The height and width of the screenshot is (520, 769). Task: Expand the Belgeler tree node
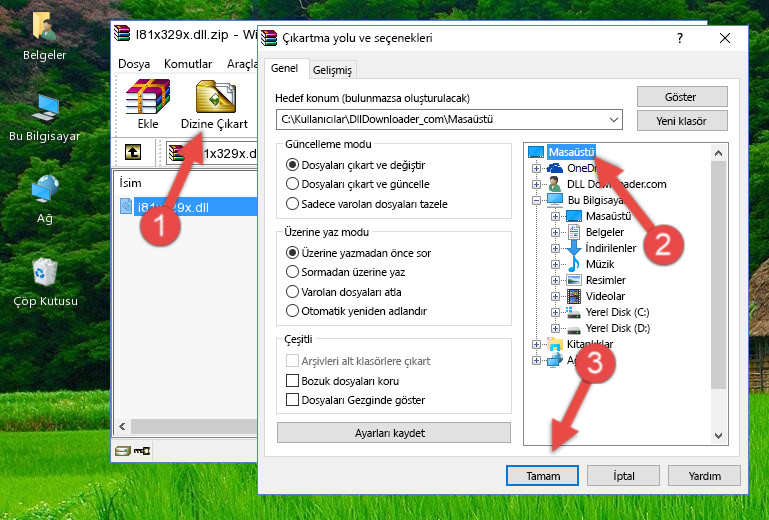click(555, 232)
